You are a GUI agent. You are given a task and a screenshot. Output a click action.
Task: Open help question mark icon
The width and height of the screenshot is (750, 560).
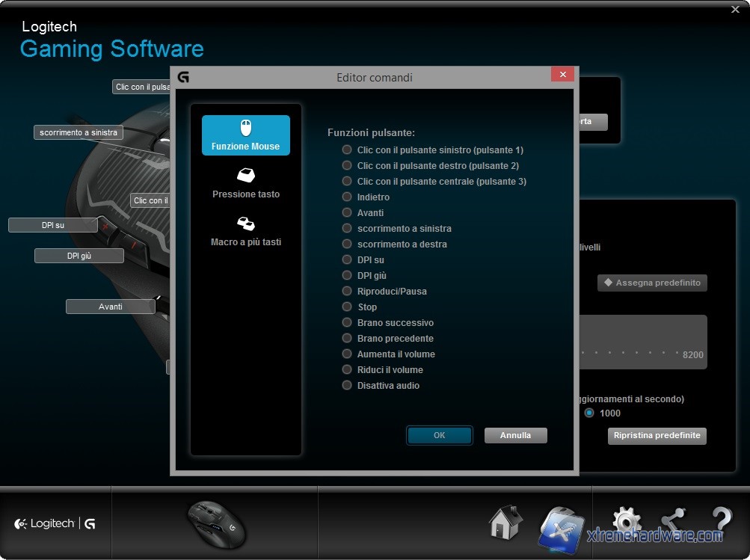pyautogui.click(x=721, y=521)
